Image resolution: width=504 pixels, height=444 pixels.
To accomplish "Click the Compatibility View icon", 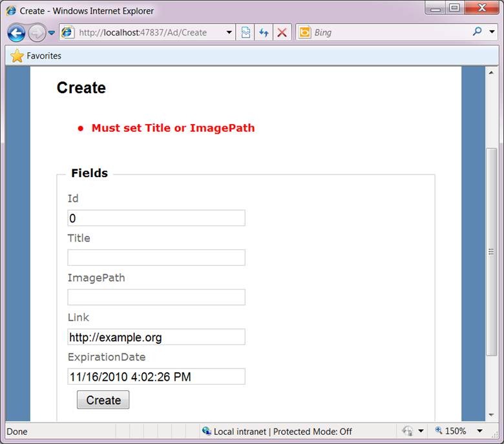I will coord(246,32).
